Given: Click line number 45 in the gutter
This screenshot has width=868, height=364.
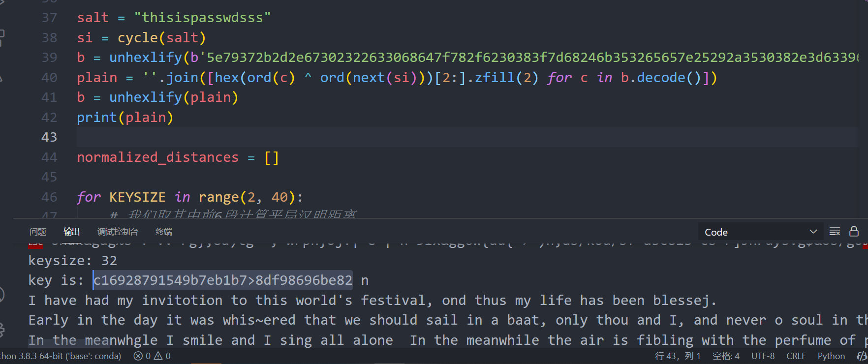Looking at the screenshot, I should 49,177.
